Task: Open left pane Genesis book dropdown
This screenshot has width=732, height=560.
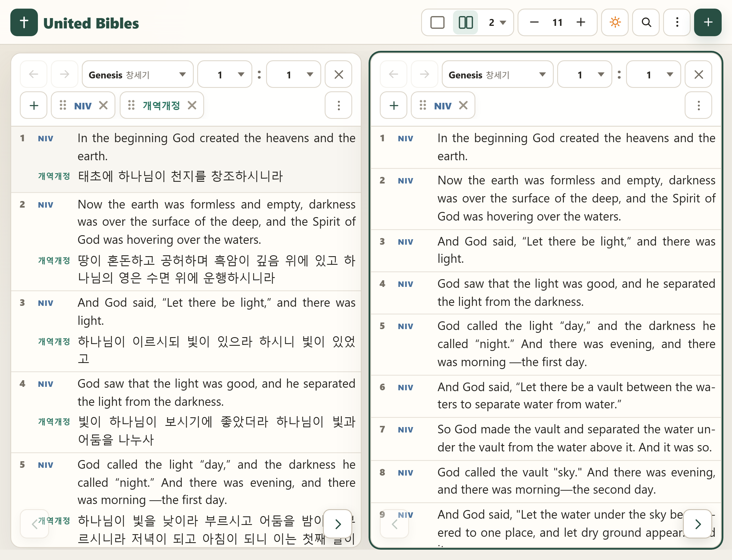Action: click(x=138, y=74)
